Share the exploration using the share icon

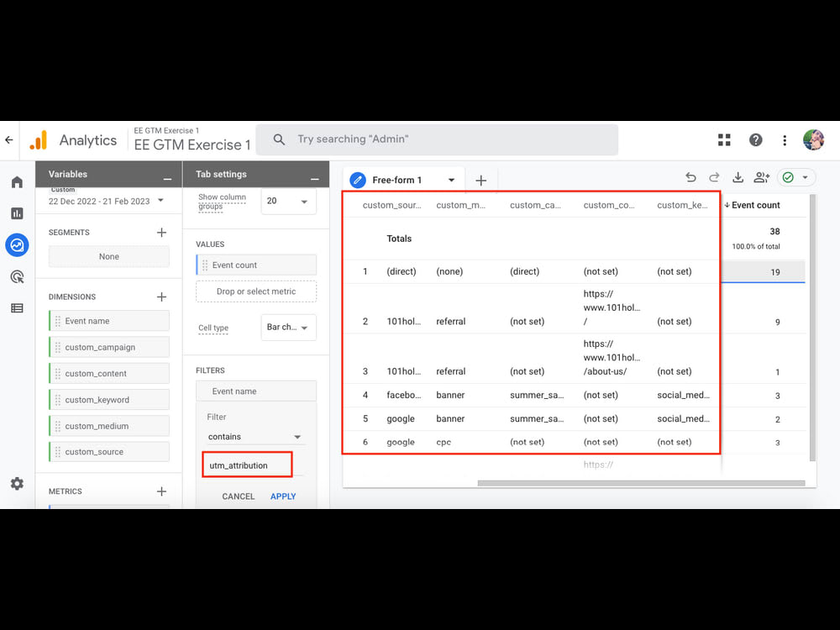[761, 177]
